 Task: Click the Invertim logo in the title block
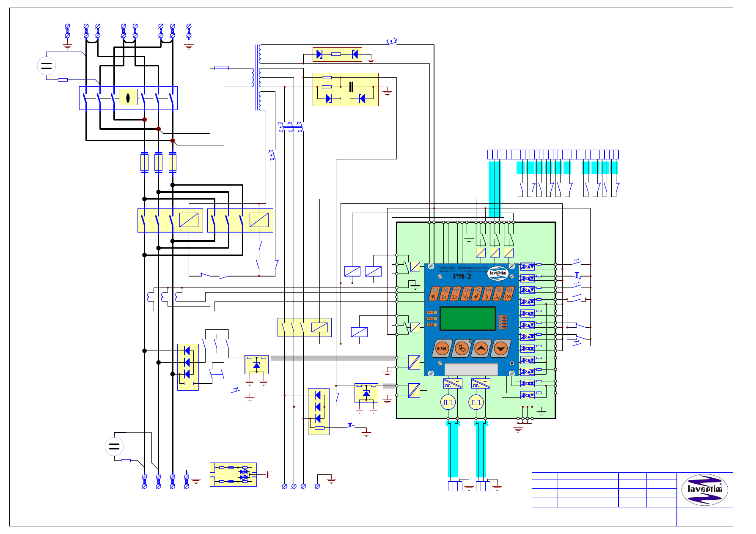coord(704,490)
